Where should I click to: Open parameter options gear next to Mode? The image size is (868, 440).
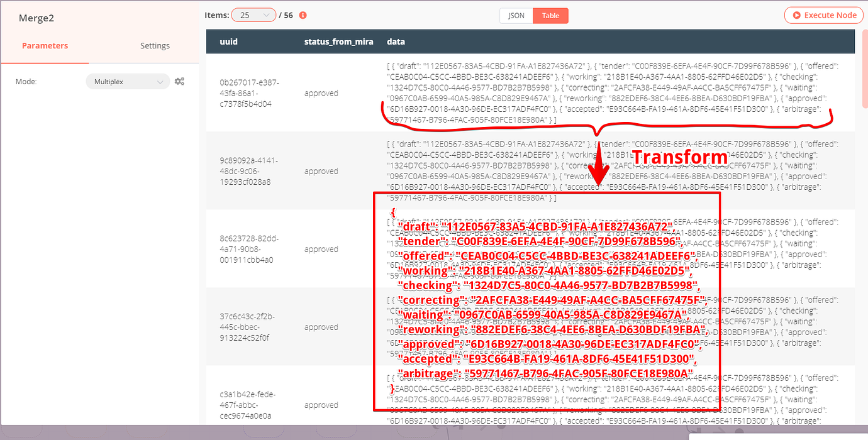179,81
